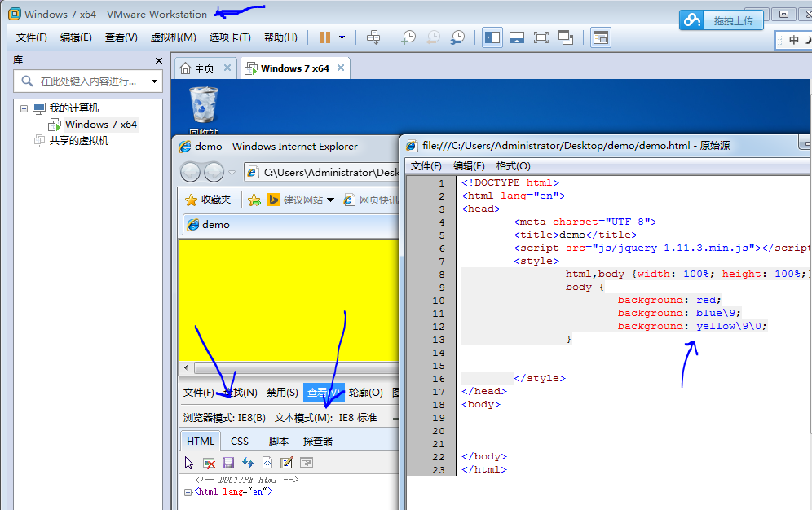Close the Windows 7 x64 tab
Image resolution: width=812 pixels, height=510 pixels.
point(341,68)
